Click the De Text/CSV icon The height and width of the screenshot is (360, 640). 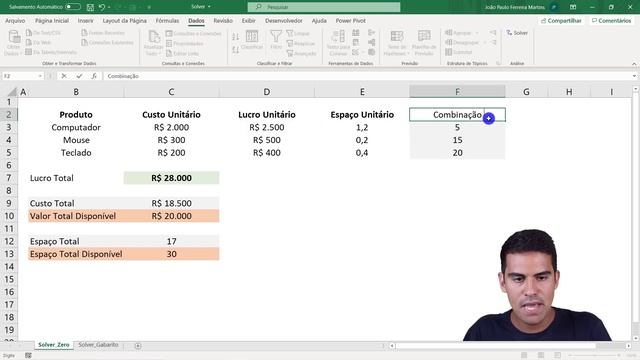[x=29, y=33]
